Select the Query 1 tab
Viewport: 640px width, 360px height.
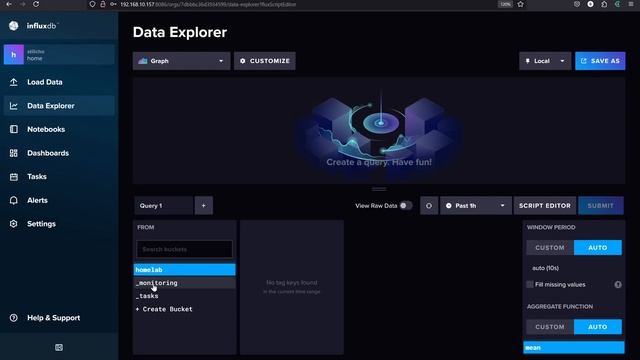tap(163, 206)
